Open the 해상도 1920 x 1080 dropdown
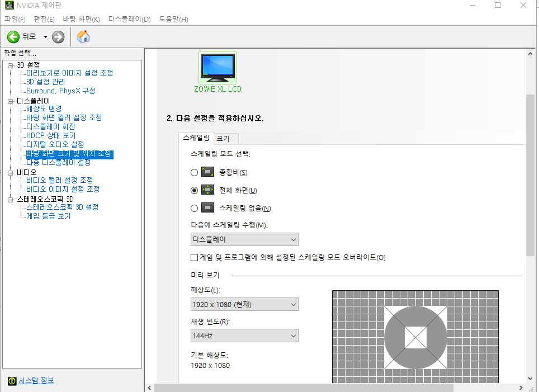The width and height of the screenshot is (539, 392). [244, 304]
